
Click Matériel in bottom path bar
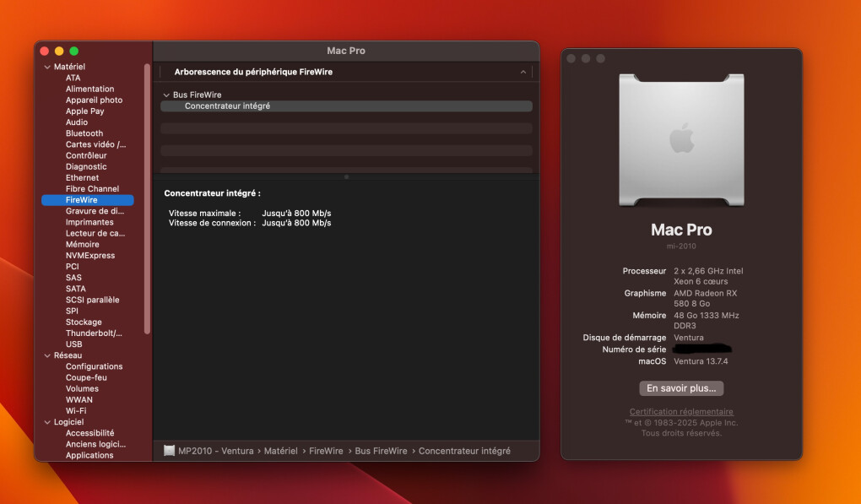[x=280, y=451]
